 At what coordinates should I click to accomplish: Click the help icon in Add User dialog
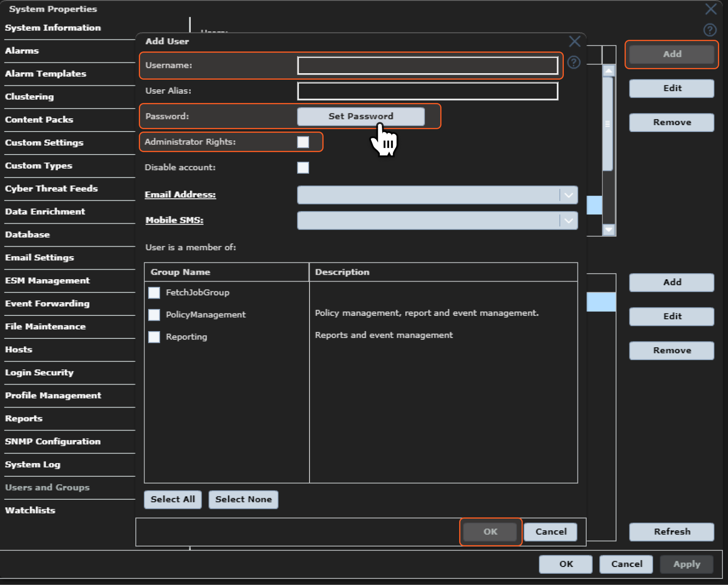[573, 62]
